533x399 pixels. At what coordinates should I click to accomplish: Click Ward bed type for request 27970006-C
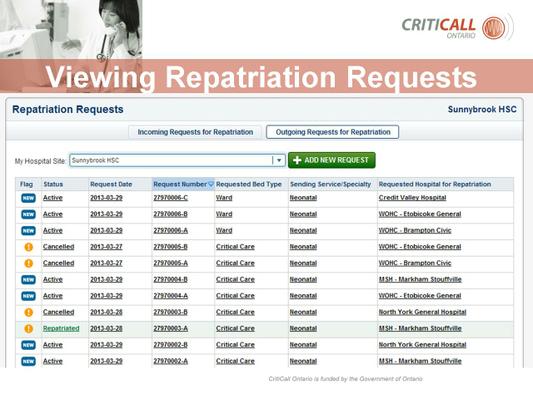pos(224,198)
